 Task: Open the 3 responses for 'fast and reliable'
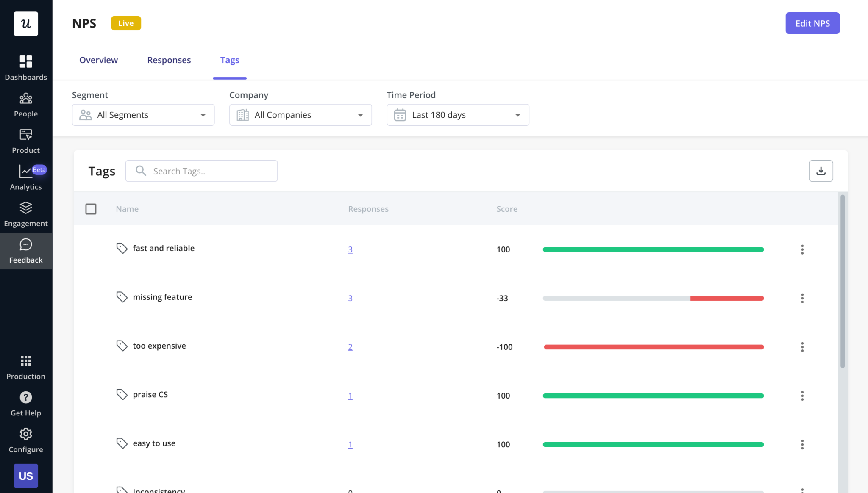[350, 249]
